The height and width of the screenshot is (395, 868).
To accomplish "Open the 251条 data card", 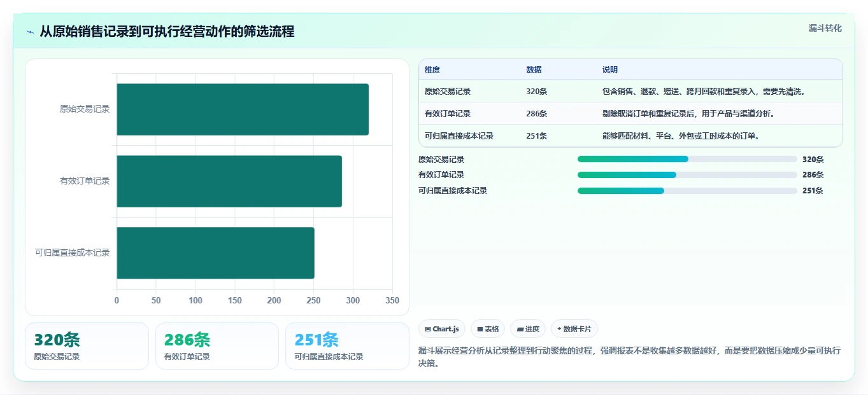I will 347,346.
